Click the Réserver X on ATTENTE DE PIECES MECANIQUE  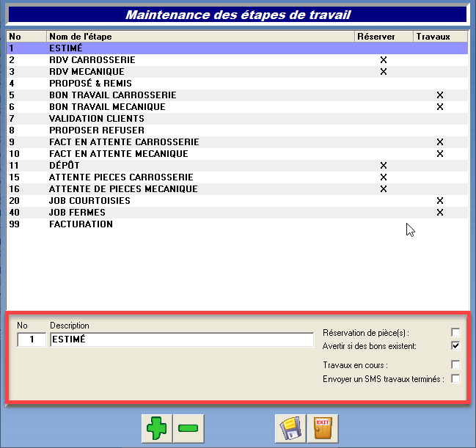384,189
